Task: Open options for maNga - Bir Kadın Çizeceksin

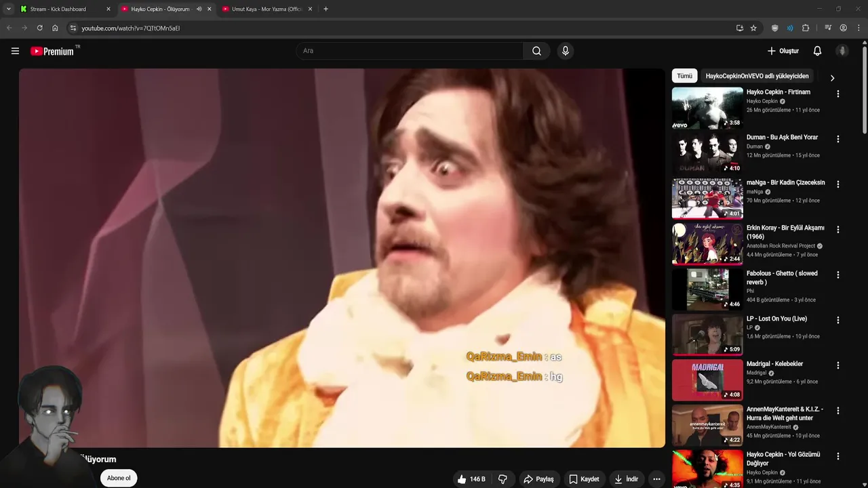Action: point(838,184)
